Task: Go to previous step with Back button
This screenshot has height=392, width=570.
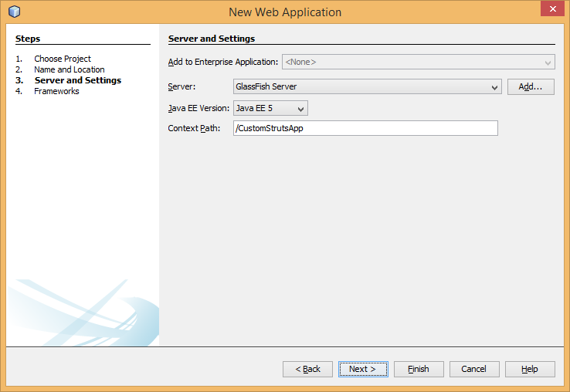Action: click(307, 369)
